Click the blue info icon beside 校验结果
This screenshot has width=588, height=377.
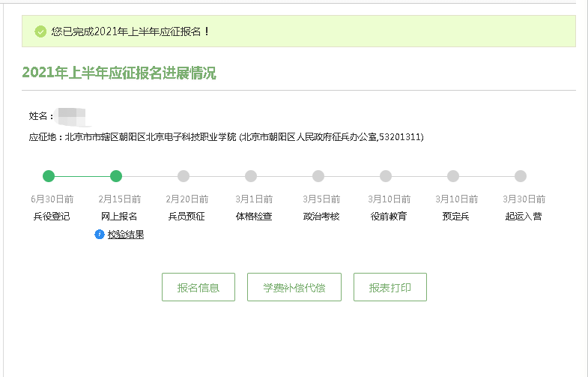coord(100,235)
